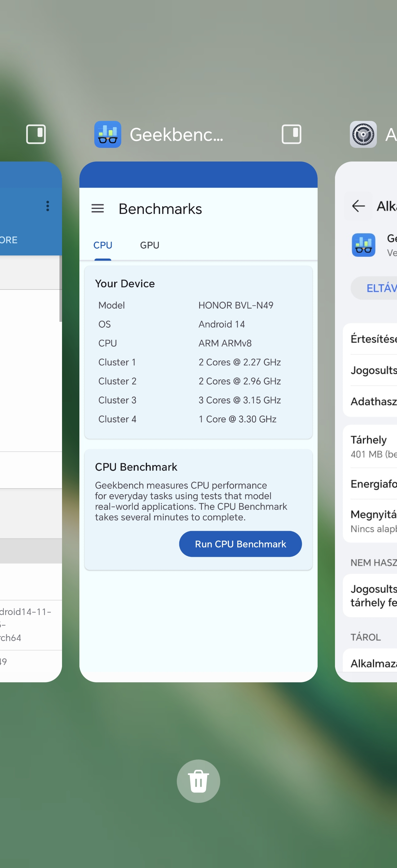Open split-screen for Geekbench card

(291, 134)
